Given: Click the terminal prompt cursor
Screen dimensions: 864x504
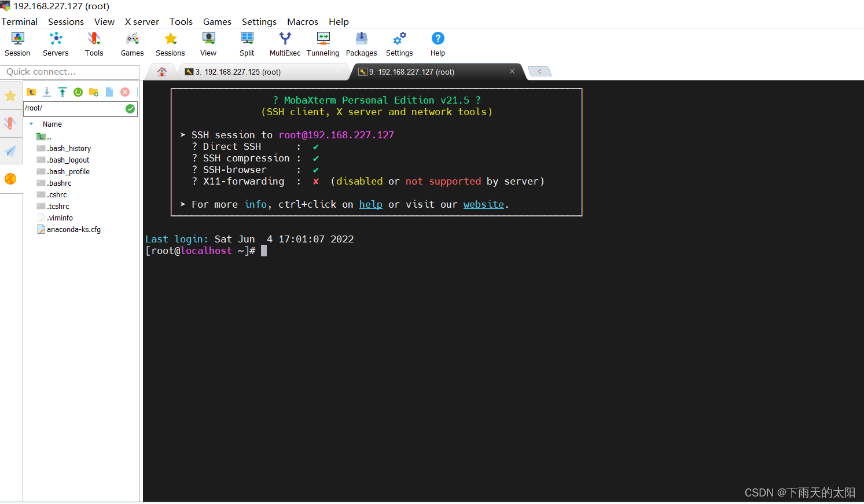Looking at the screenshot, I should coord(264,251).
